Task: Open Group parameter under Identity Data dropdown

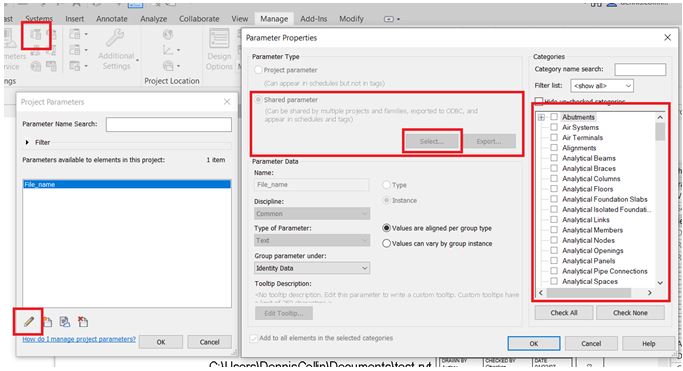Action: coord(312,268)
